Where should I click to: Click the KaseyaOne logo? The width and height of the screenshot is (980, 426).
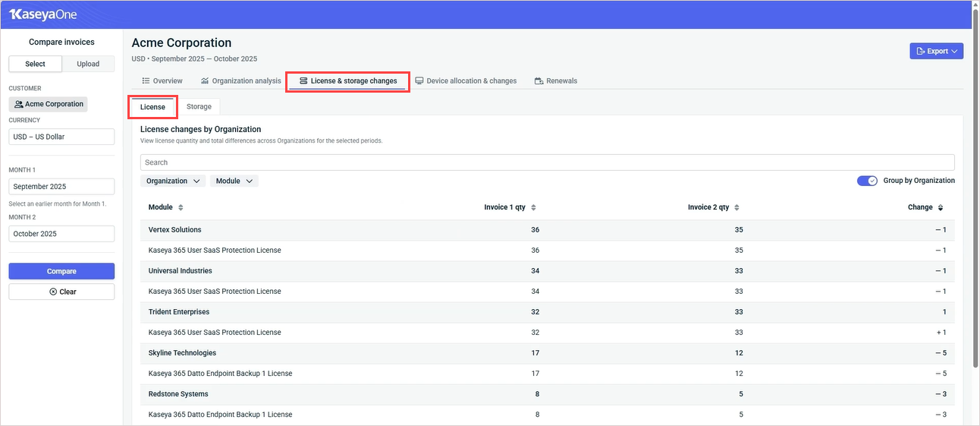(43, 14)
